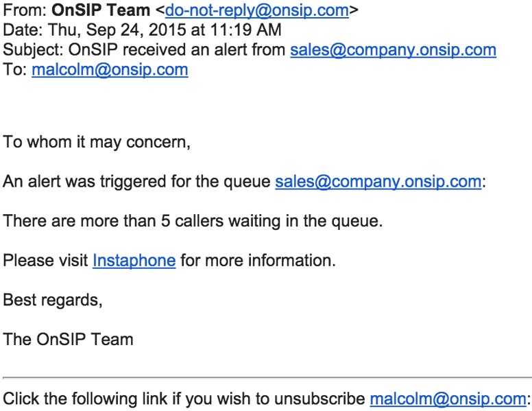
Task: Click the do-not-reply@onsip.com sender address link
Action: (x=257, y=10)
